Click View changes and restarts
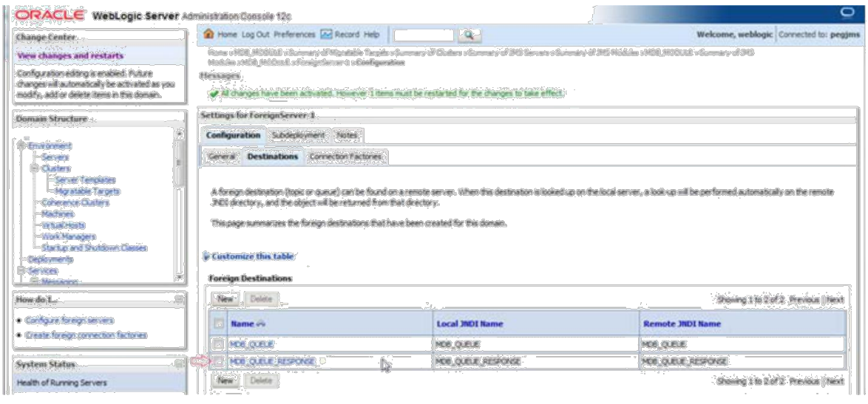 click(x=70, y=56)
